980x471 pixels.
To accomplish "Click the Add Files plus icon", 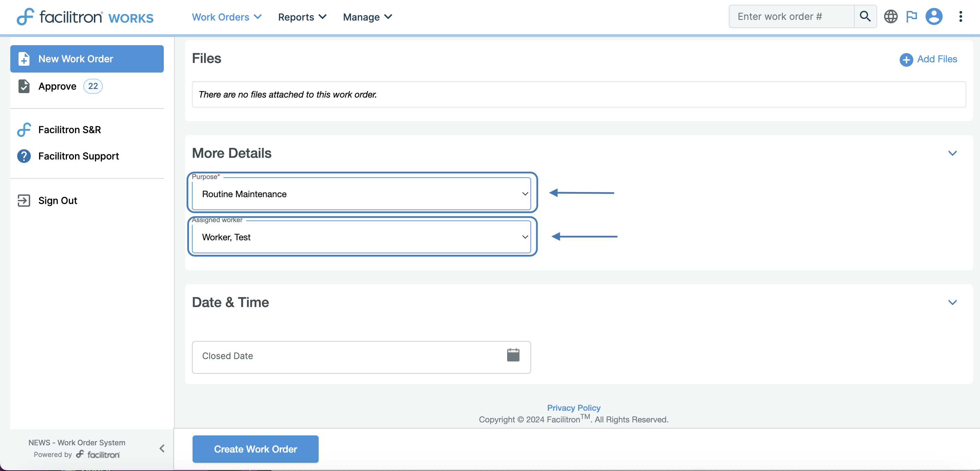I will pos(906,59).
